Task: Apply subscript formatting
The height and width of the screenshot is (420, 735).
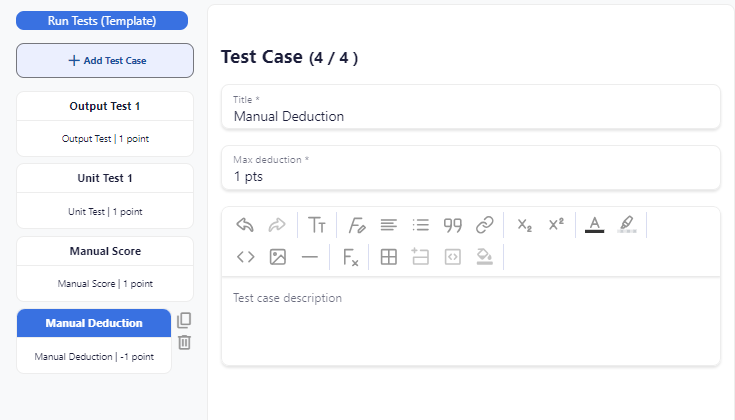Action: click(x=525, y=225)
